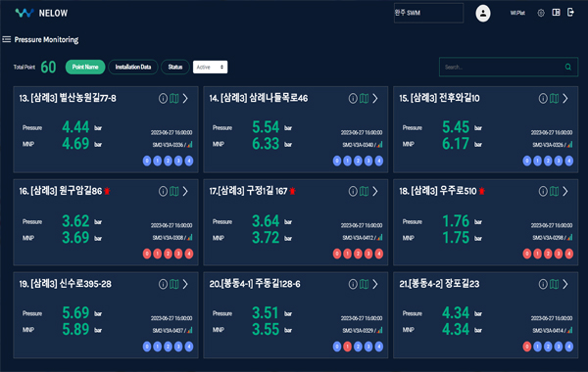Image resolution: width=588 pixels, height=372 pixels.
Task: Click blue indicator 0 on card 13
Action: click(x=147, y=162)
